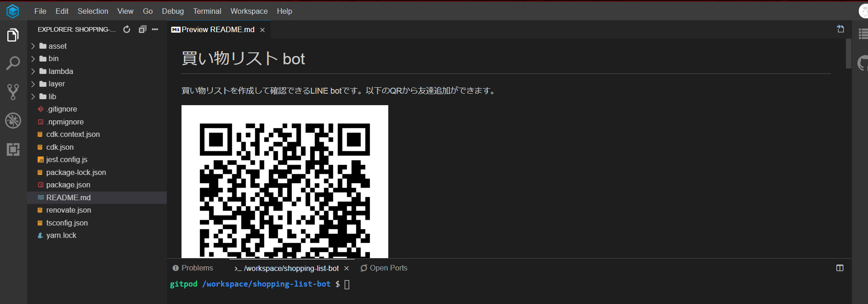Viewport: 868px width, 304px height.
Task: Open the Debug view icon
Action: [13, 121]
